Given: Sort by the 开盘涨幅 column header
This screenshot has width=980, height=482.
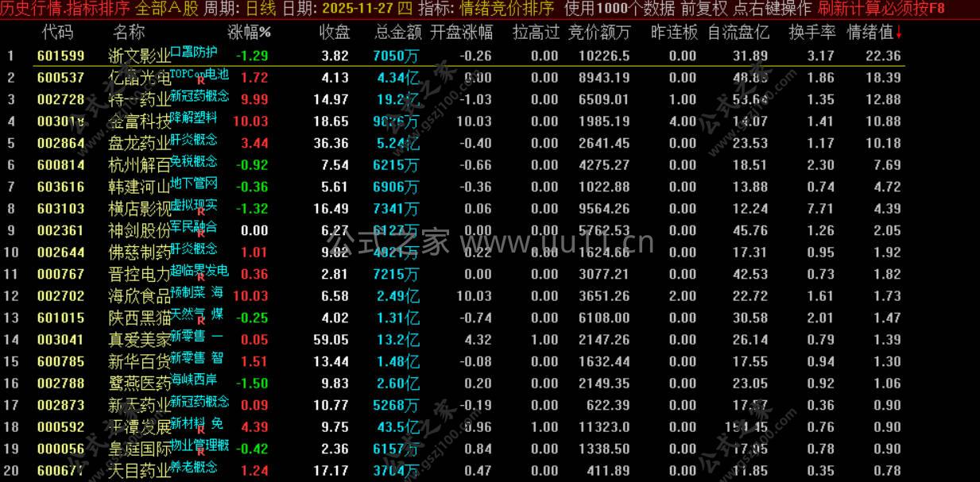Looking at the screenshot, I should (x=461, y=33).
